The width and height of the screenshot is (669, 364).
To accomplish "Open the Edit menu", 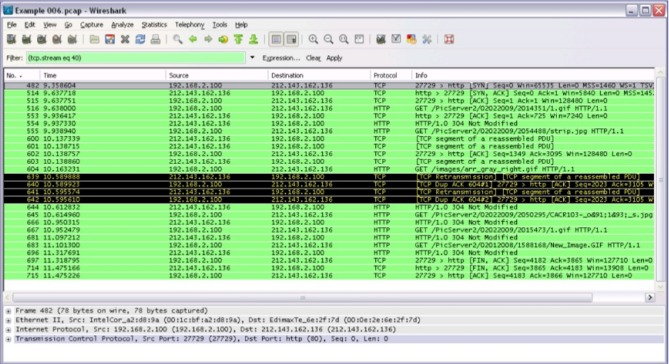I will (x=30, y=25).
